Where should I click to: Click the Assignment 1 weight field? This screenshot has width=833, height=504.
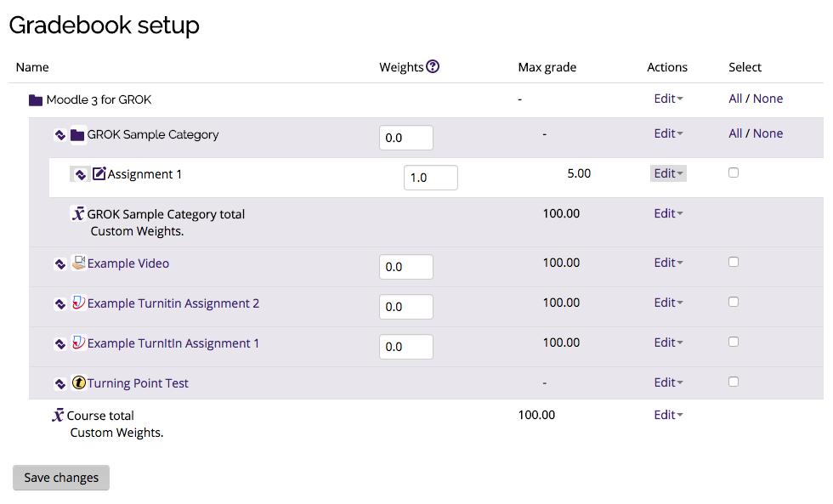(431, 178)
